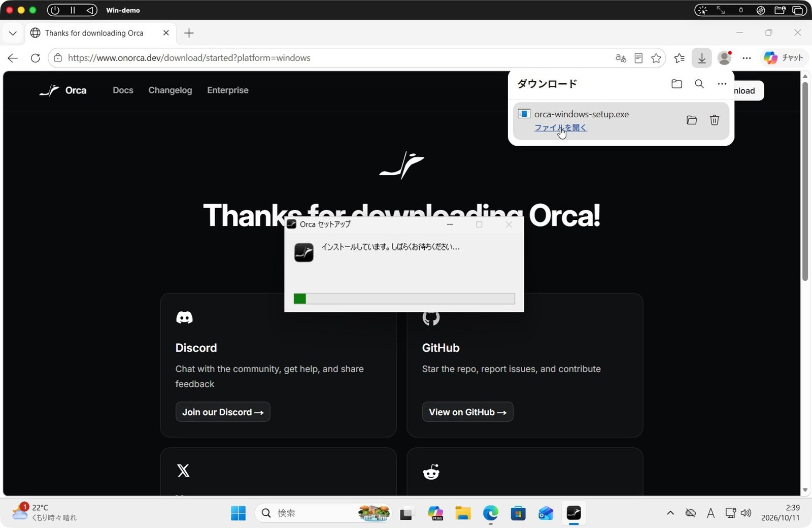Open the browser profile avatar
The image size is (812, 528).
click(x=725, y=58)
